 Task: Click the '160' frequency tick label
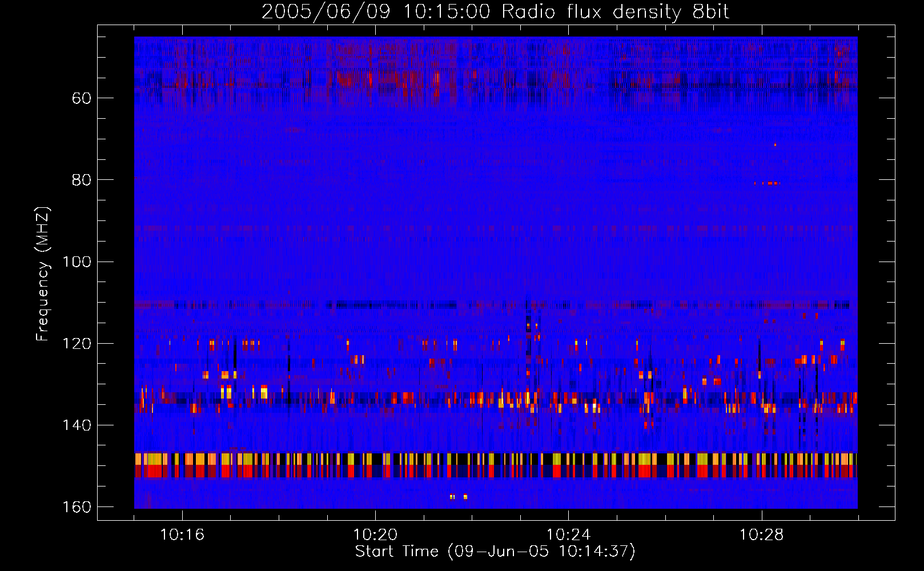click(77, 507)
